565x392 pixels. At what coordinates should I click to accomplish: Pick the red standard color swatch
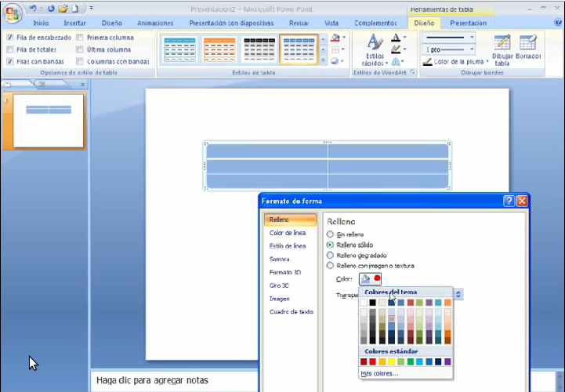(373, 361)
